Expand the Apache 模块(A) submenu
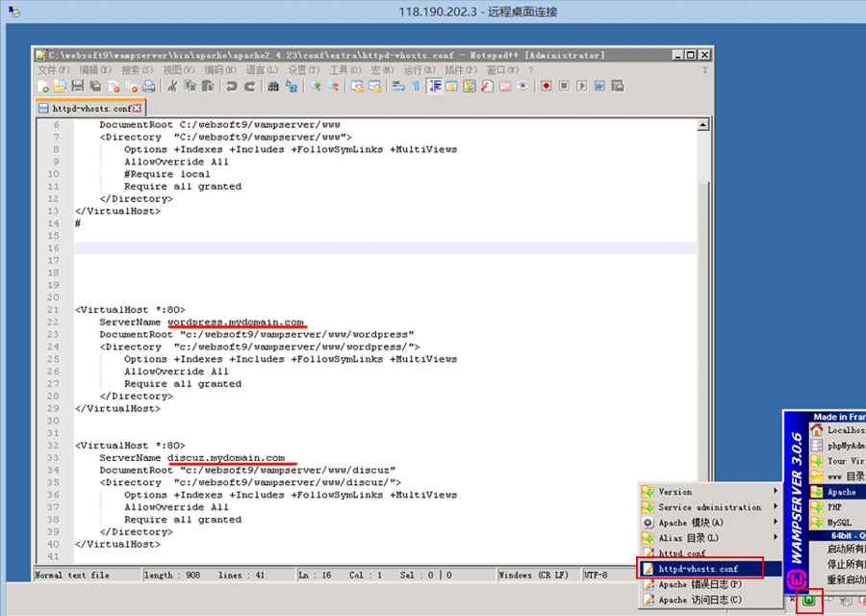Image resolution: width=866 pixels, height=616 pixels. point(710,523)
